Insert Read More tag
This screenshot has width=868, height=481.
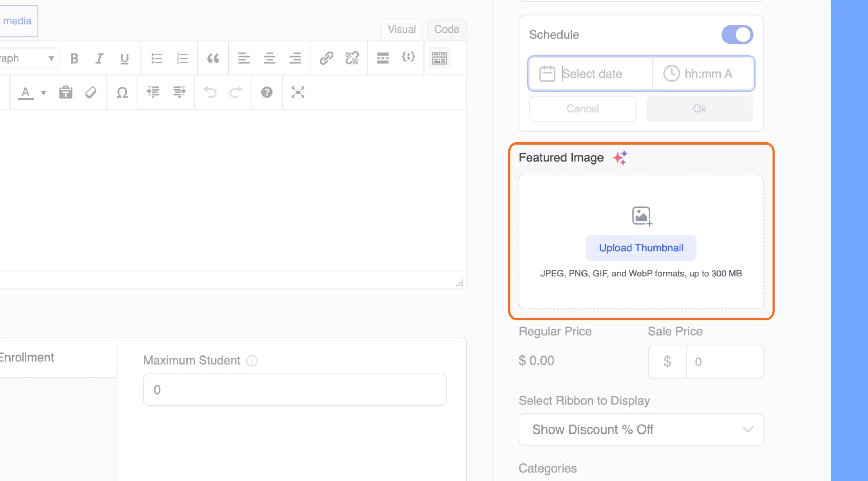tap(383, 58)
